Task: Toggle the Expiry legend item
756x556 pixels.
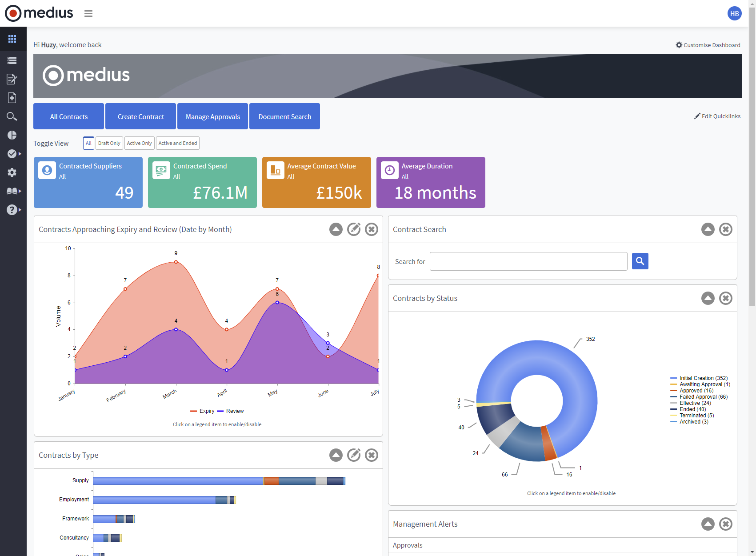Action: point(203,411)
